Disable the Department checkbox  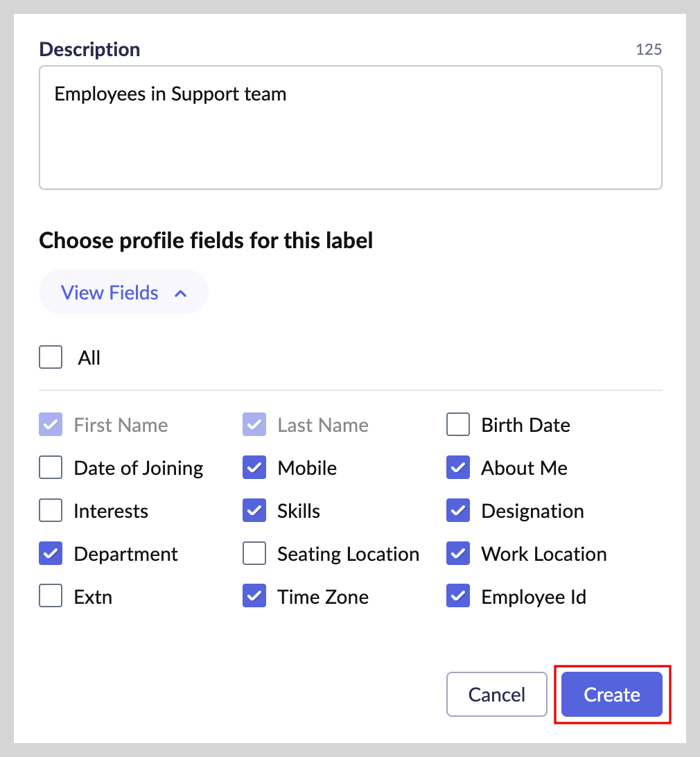(x=51, y=554)
